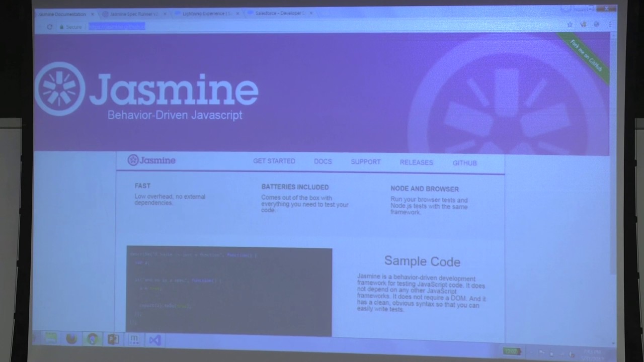Click the large 'Jasmine' banner title
The height and width of the screenshot is (362, 644).
coord(174,89)
